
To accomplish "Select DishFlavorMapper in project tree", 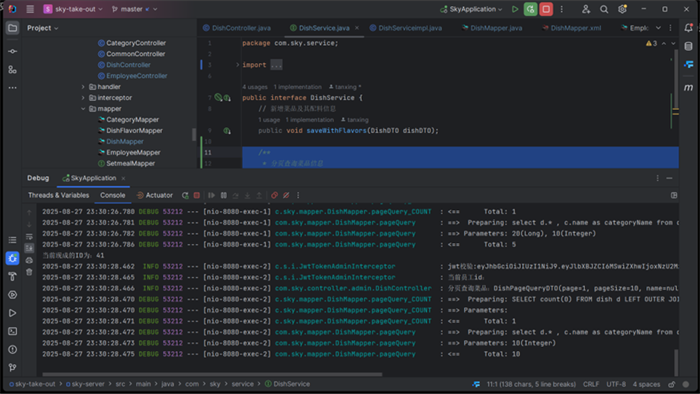I will [x=130, y=131].
